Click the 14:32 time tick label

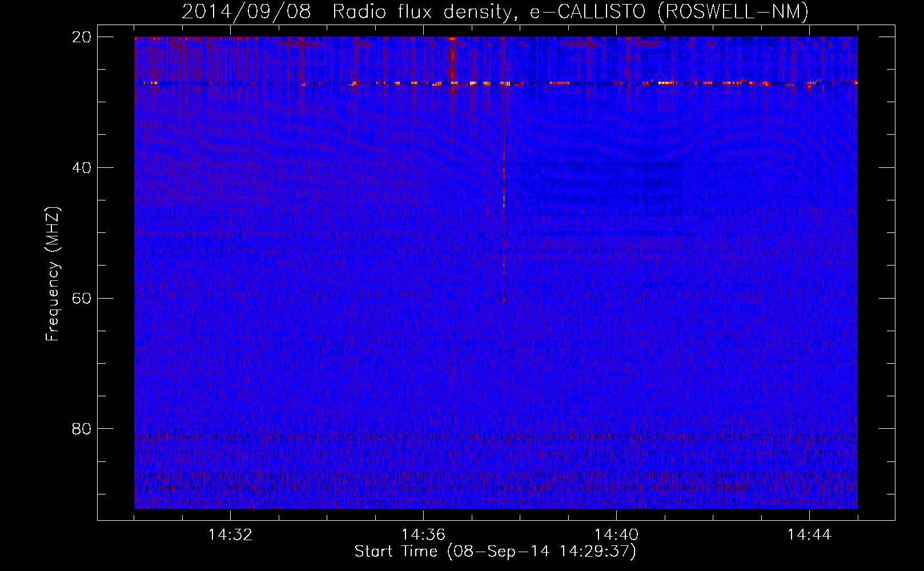[x=230, y=535]
